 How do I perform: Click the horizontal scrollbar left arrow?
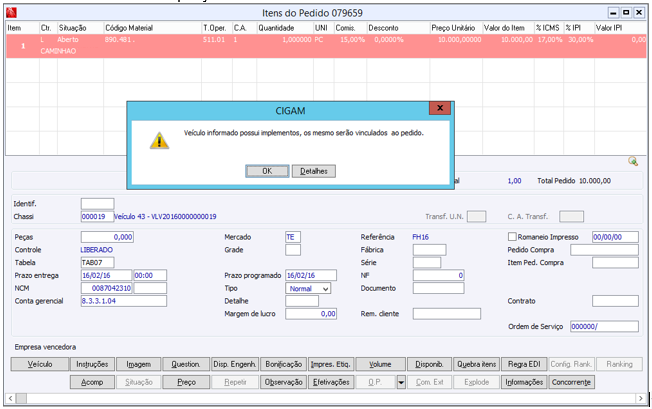[11, 398]
